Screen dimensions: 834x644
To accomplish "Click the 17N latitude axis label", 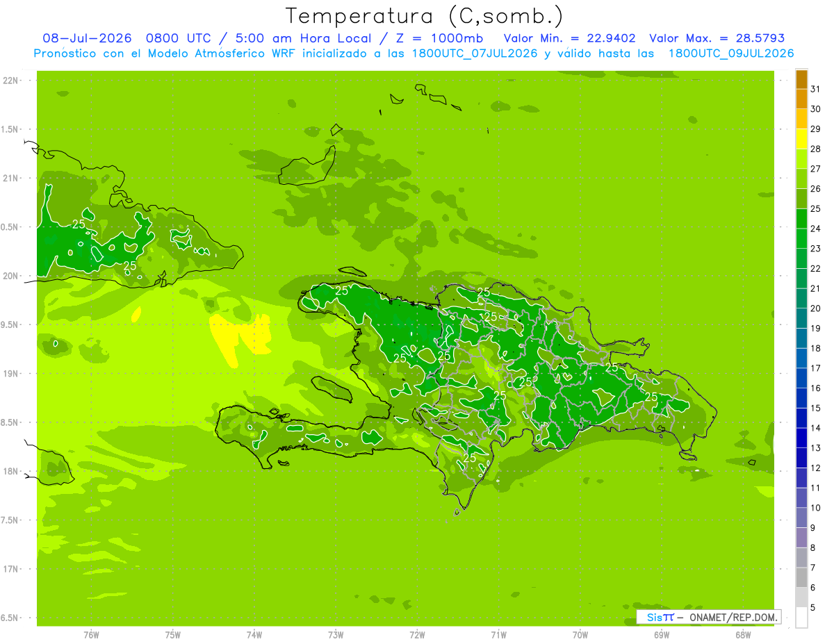I will [x=12, y=569].
